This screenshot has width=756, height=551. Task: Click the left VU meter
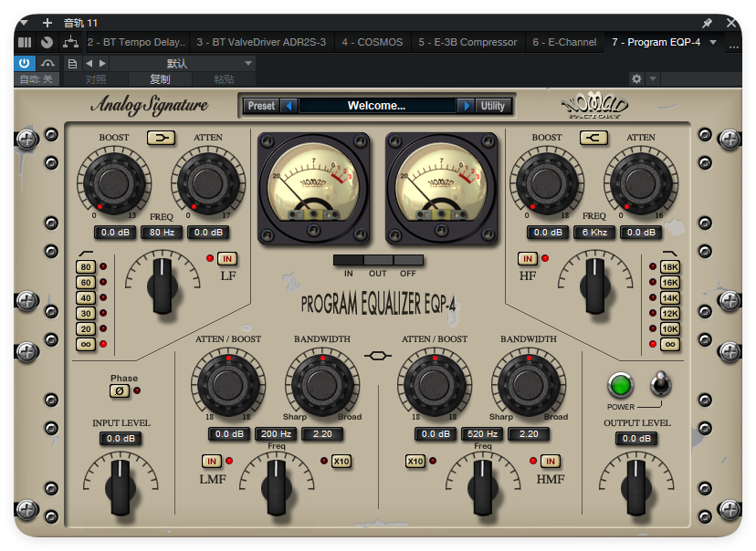[314, 188]
